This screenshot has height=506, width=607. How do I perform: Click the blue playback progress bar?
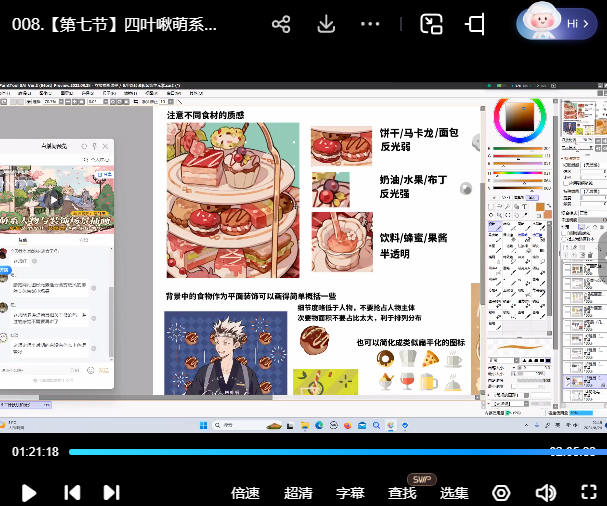tap(300, 452)
